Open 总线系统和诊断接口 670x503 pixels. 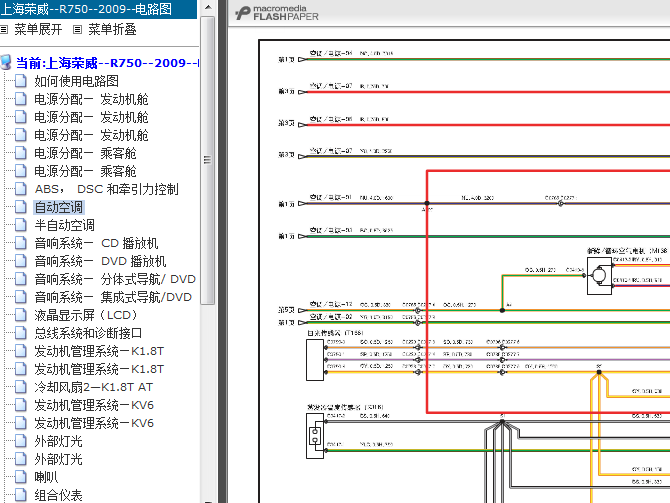(88, 333)
